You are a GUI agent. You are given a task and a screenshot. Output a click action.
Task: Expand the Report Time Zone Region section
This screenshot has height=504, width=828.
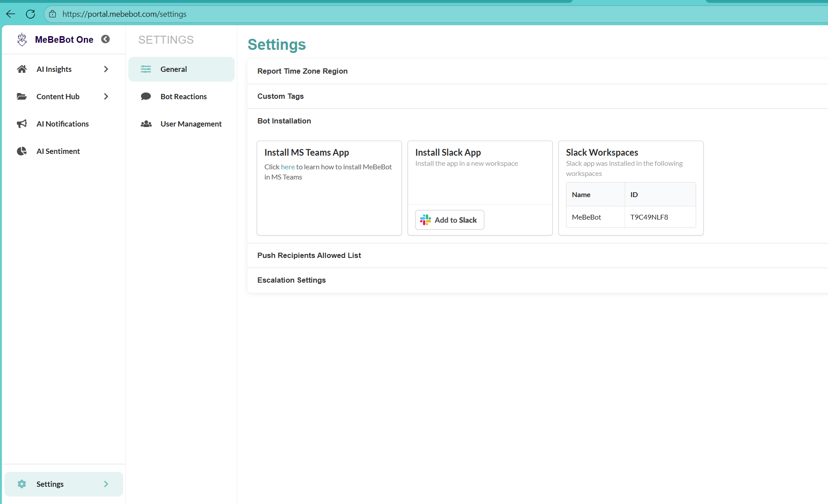pyautogui.click(x=537, y=71)
